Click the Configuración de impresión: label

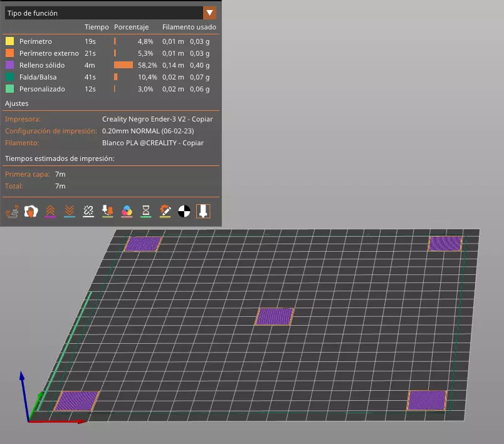point(51,131)
